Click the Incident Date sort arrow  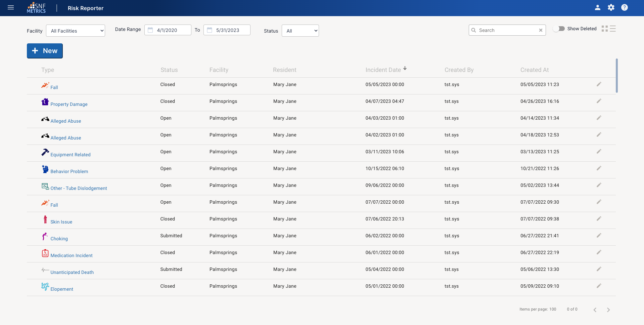[405, 68]
